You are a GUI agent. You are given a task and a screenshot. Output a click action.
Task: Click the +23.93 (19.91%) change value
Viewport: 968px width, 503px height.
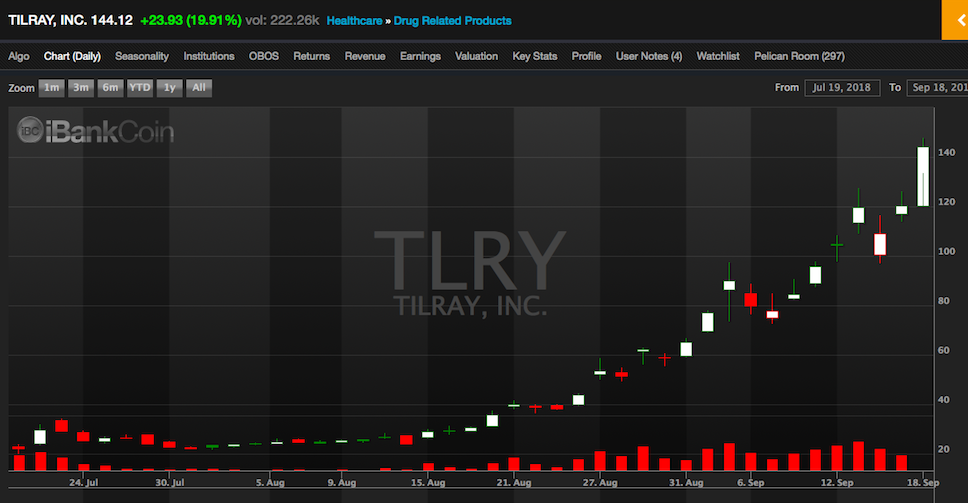point(191,20)
